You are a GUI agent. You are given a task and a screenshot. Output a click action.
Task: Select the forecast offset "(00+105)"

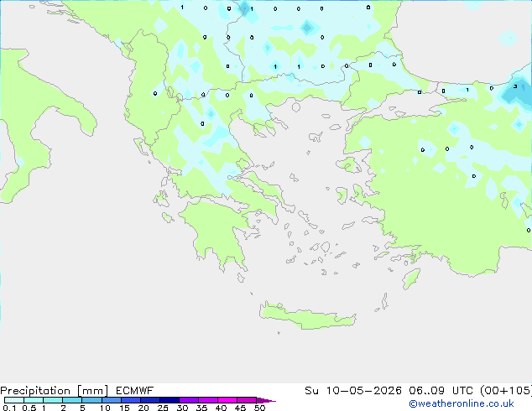(507, 391)
